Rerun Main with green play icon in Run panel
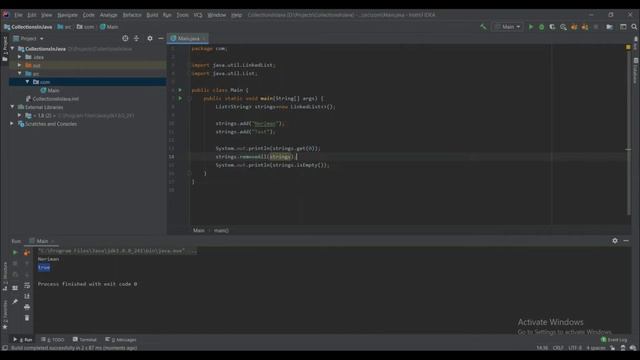This screenshot has height=360, width=640. 15,253
